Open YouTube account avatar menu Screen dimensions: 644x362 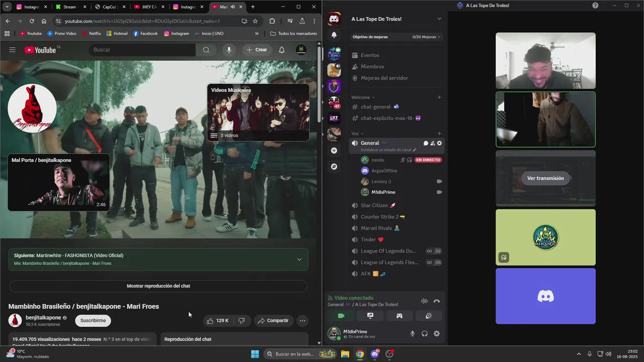coord(301,50)
